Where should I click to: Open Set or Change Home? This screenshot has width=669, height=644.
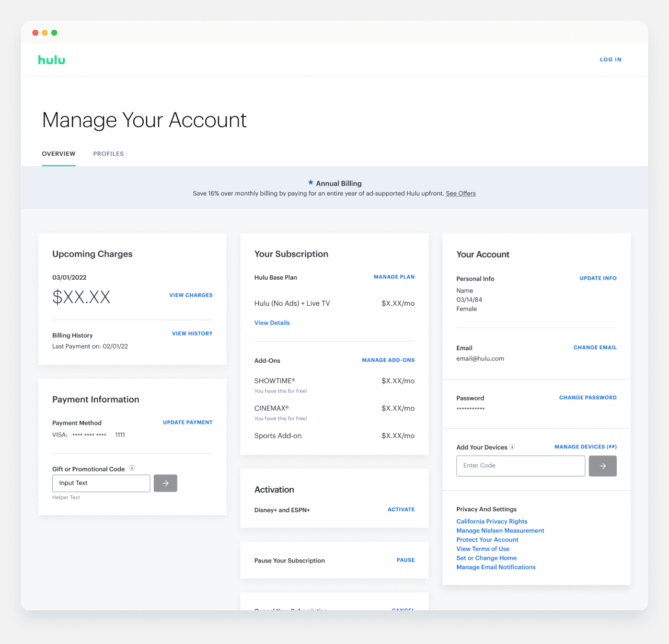click(x=487, y=558)
